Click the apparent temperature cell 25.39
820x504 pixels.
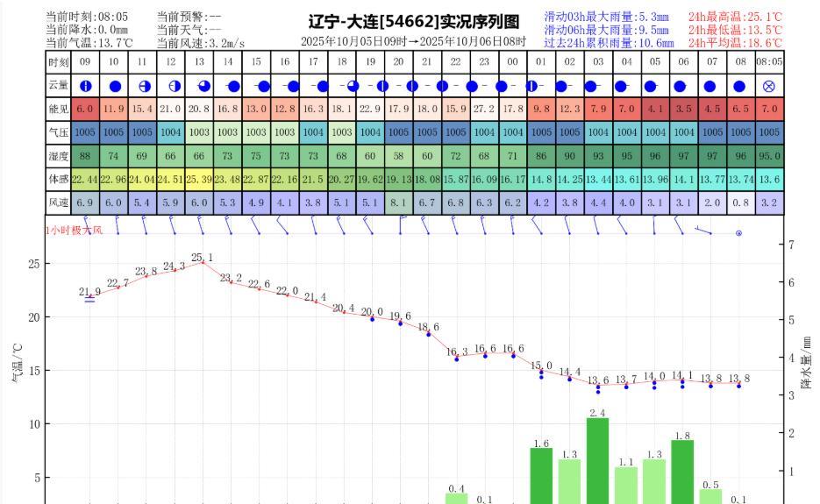coord(199,180)
